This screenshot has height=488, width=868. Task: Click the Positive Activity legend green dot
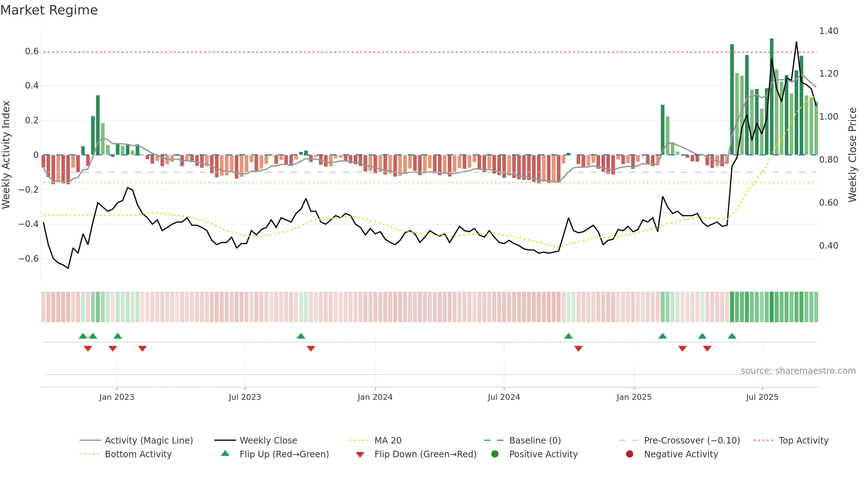[x=495, y=454]
